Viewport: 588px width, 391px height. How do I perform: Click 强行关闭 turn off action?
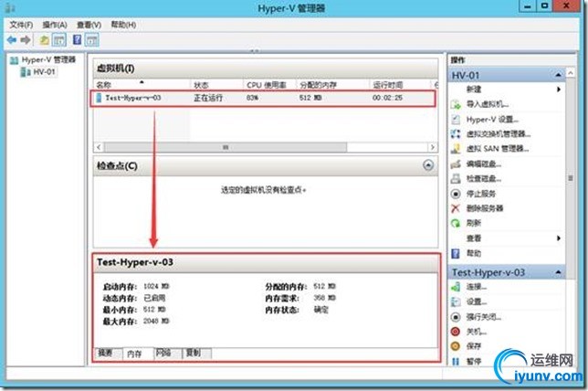[x=483, y=317]
